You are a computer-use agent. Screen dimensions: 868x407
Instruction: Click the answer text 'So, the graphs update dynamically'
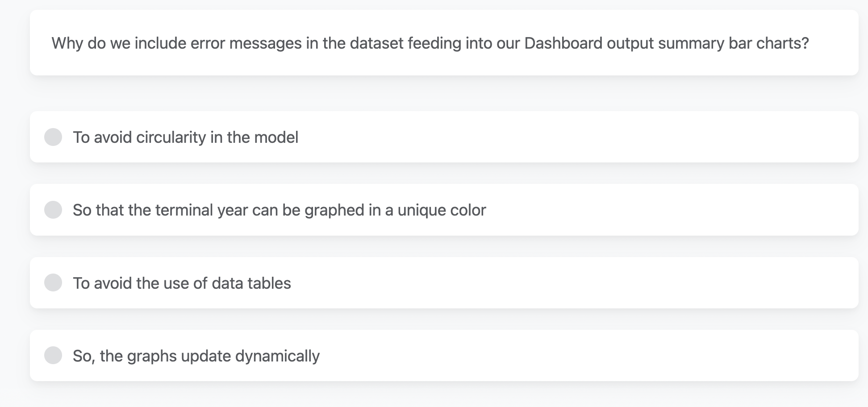point(196,355)
